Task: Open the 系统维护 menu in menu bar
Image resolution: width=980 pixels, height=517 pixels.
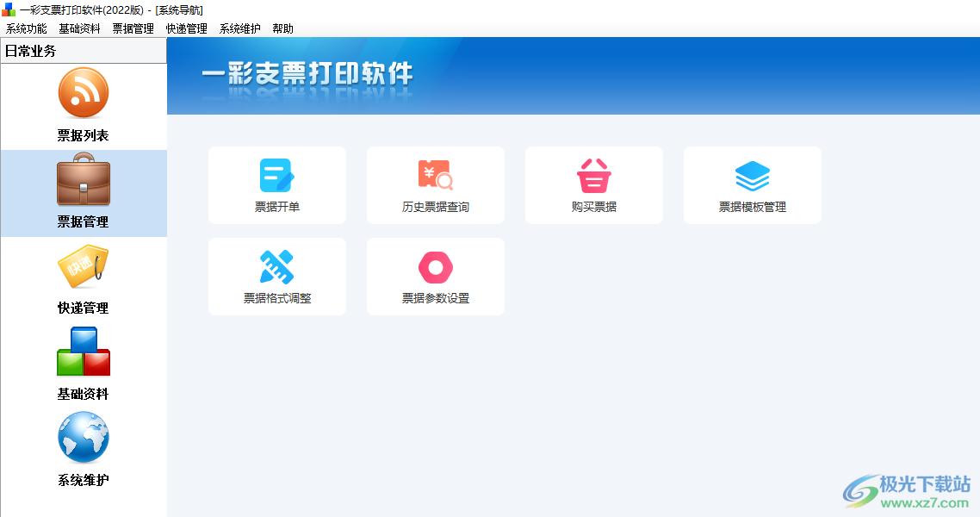Action: tap(240, 28)
